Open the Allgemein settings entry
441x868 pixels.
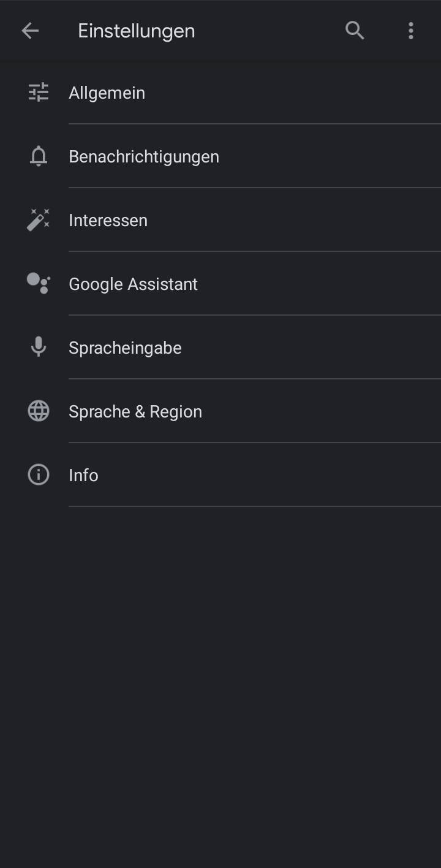coord(221,93)
